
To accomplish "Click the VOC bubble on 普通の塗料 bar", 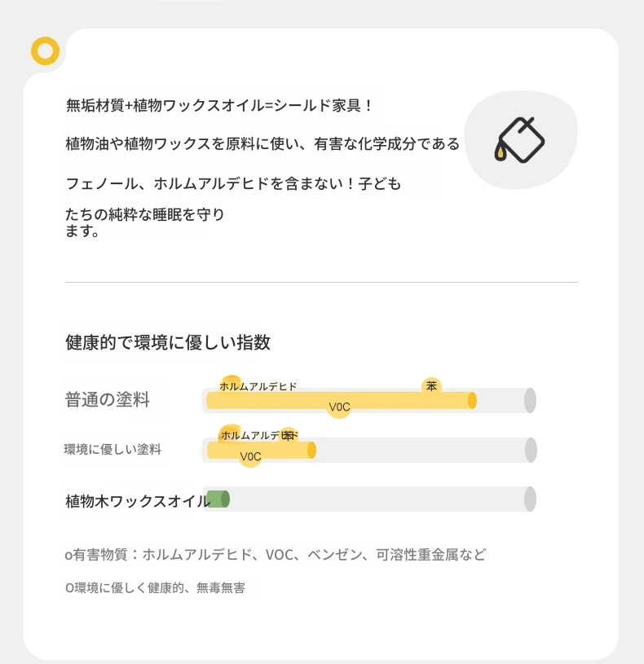I will (339, 407).
